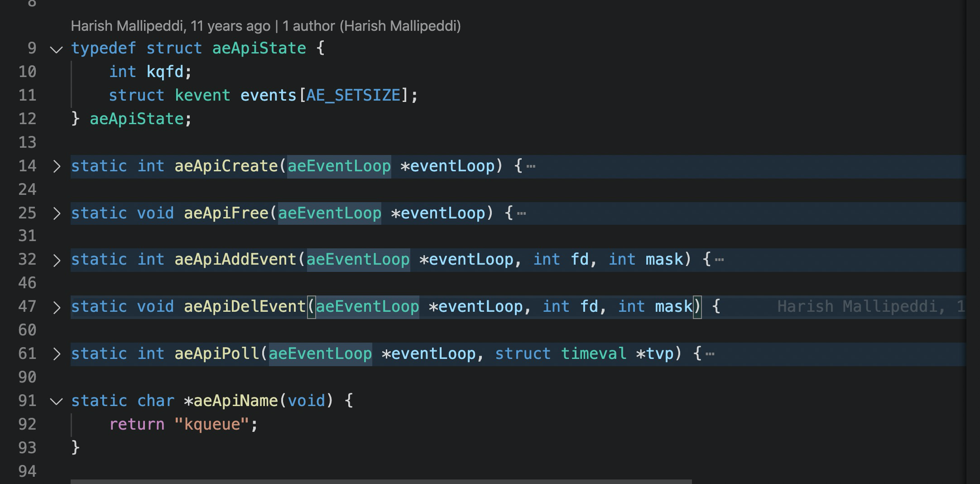This screenshot has height=484, width=980.
Task: Click the aeApiState name on line 12
Action: [x=137, y=119]
